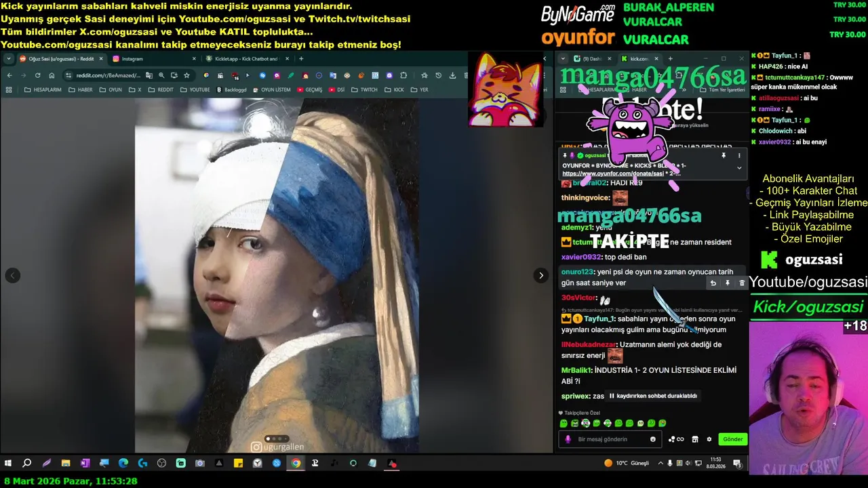This screenshot has height=488, width=868.
Task: Open the OYUN LİSTEM bookmark
Action: tap(272, 89)
